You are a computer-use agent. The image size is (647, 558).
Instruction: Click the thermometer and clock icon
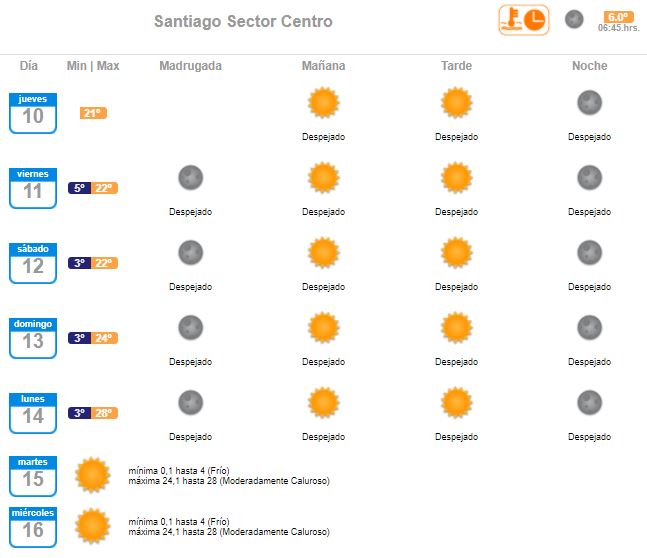point(523,20)
